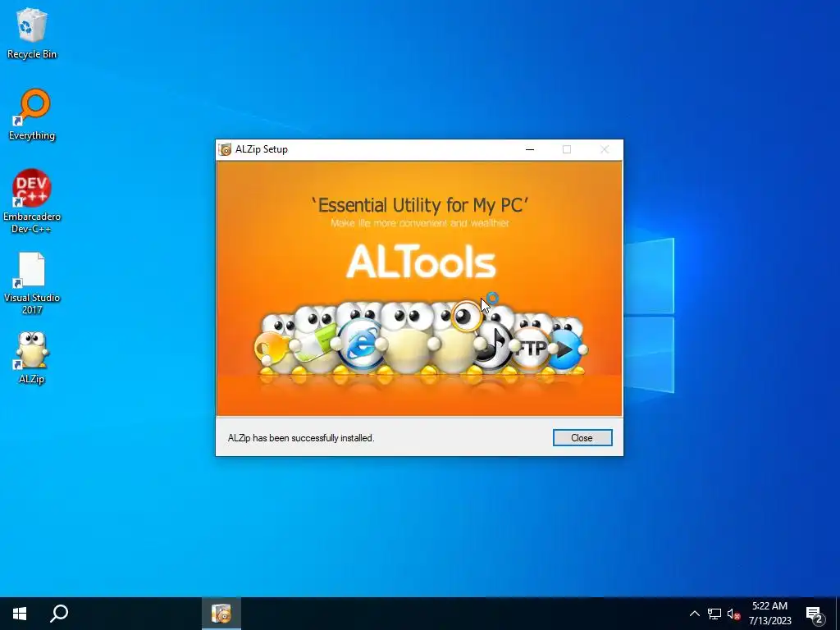Click the FTP mascot icon in the banner
840x630 pixels.
point(532,349)
